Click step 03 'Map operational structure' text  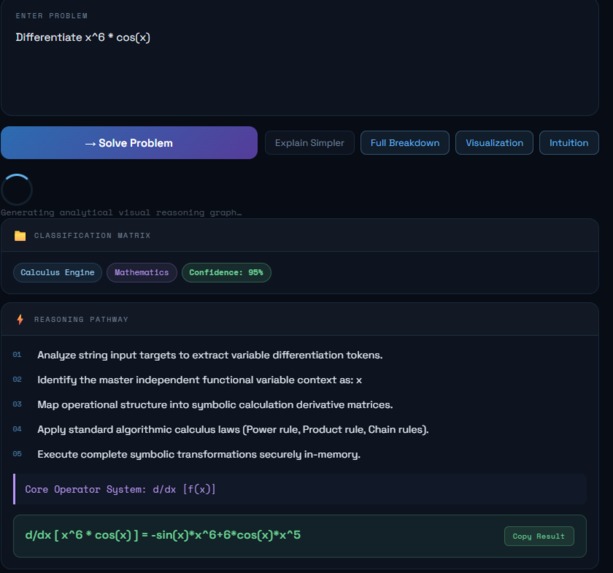coord(215,405)
